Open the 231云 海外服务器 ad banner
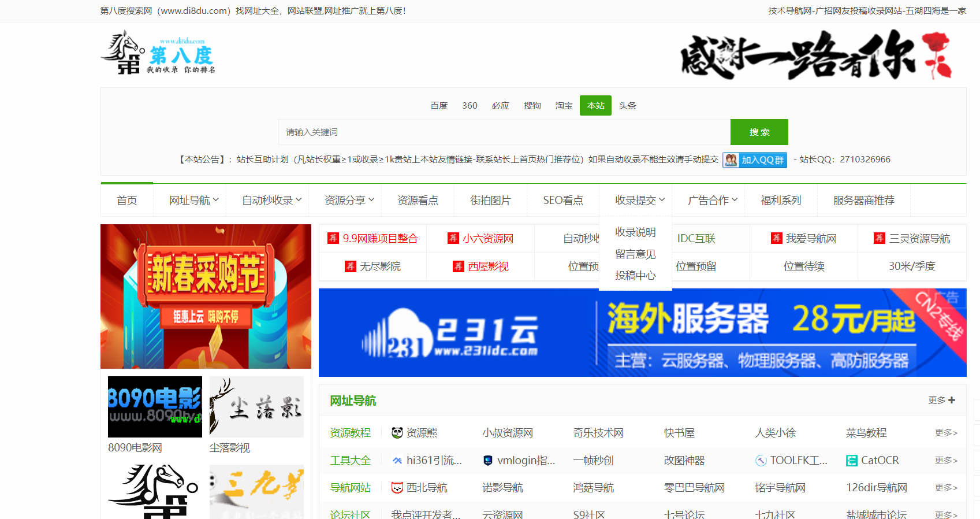Image resolution: width=980 pixels, height=519 pixels. coord(643,332)
